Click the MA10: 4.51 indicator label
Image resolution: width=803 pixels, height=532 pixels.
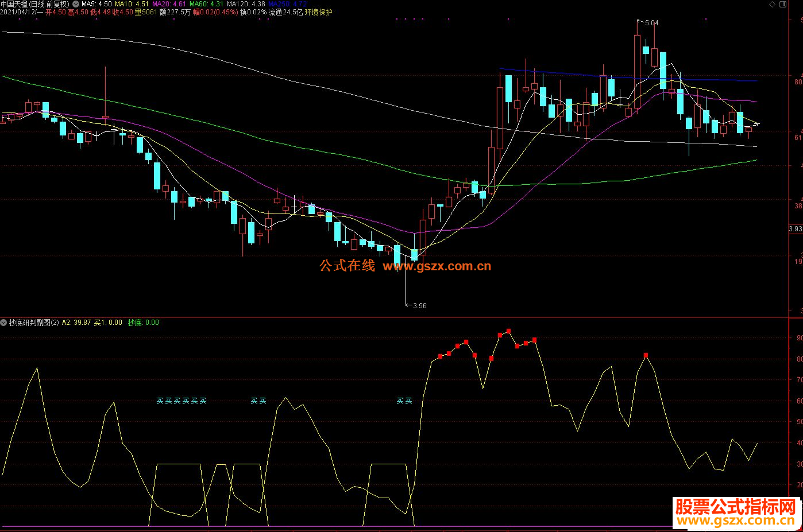[x=132, y=4]
